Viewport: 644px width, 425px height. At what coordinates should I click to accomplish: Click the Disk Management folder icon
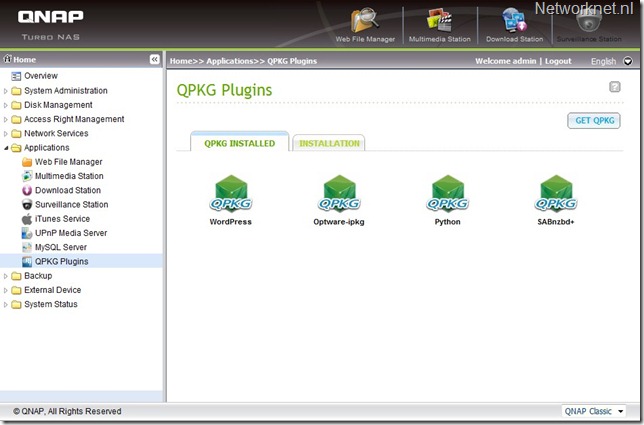pyautogui.click(x=16, y=105)
